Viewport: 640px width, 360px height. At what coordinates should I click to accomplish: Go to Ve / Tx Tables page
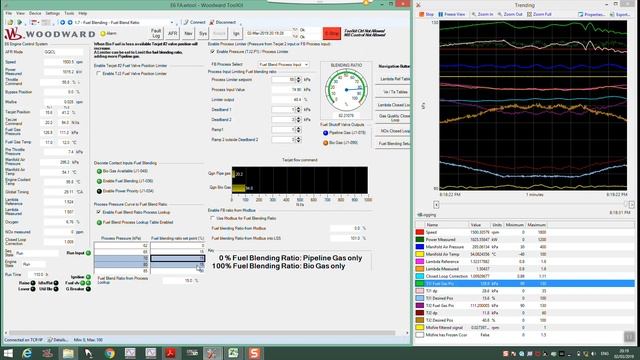(394, 92)
